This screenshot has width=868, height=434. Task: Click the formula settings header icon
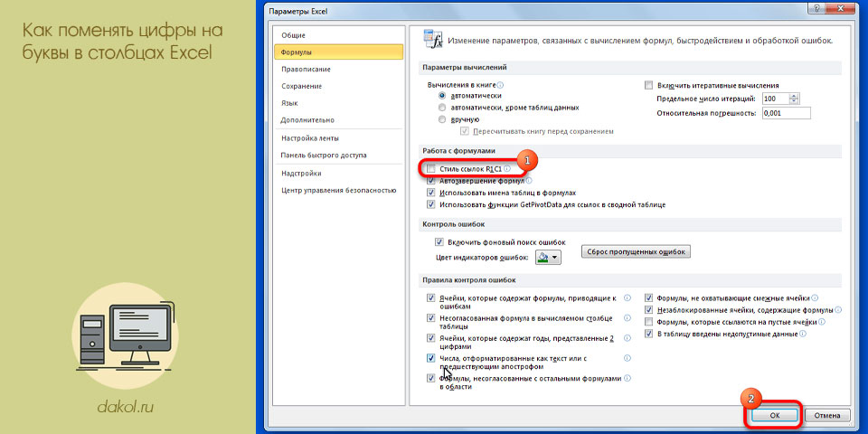(432, 41)
